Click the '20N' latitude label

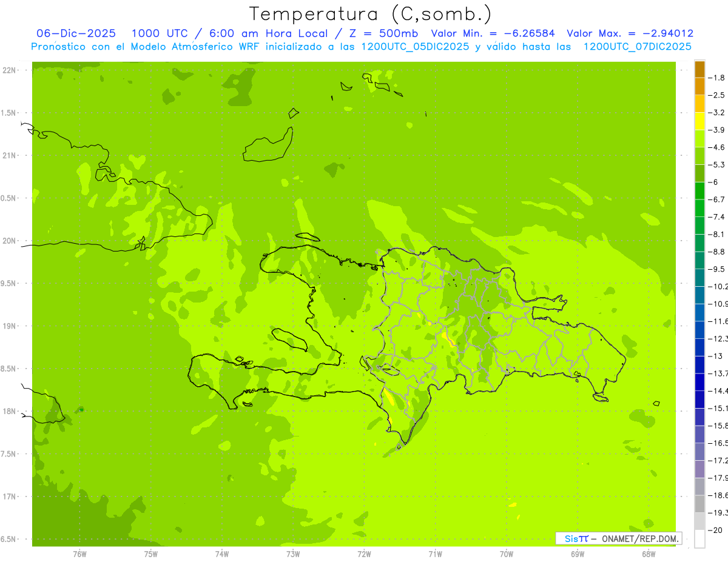[10, 241]
